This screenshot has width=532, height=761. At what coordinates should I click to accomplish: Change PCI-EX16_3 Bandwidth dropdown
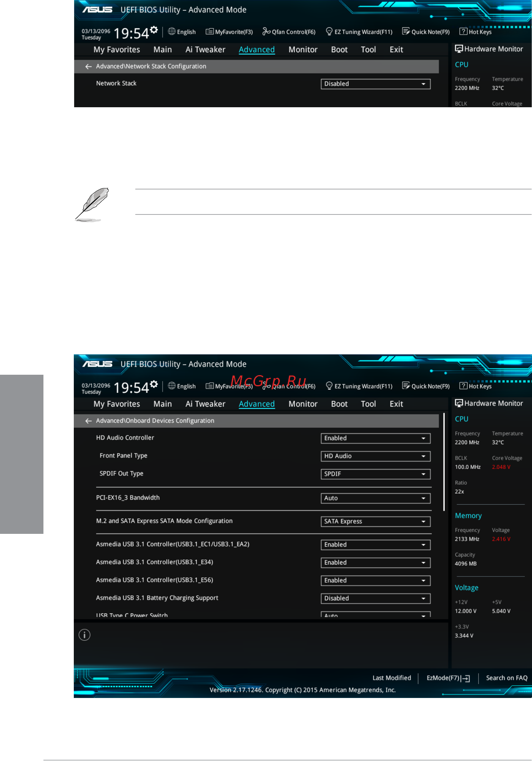point(376,498)
